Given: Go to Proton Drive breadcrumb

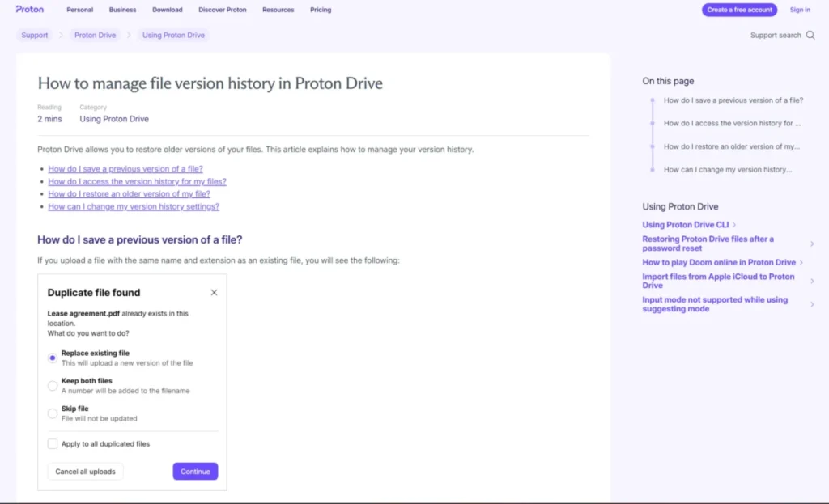Looking at the screenshot, I should coord(96,36).
